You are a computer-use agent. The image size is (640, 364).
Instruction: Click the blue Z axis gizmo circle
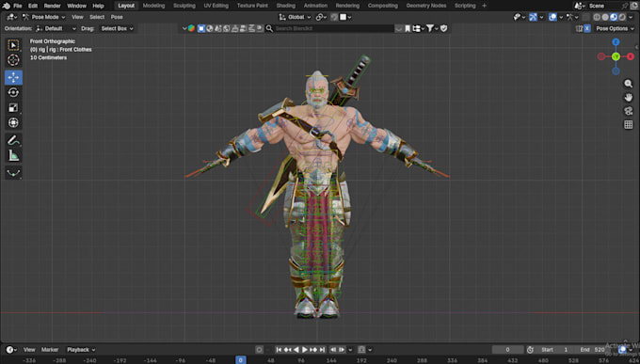click(616, 42)
